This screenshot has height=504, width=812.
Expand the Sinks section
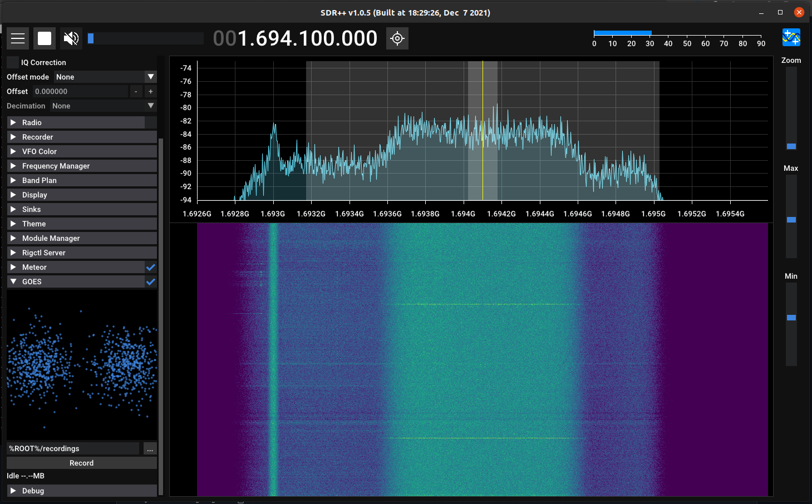[82, 209]
